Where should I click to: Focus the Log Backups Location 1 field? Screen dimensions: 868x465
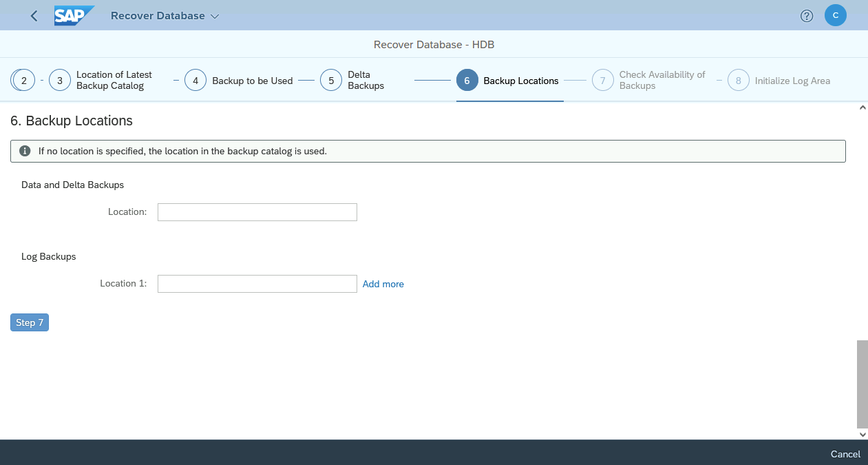(x=257, y=284)
